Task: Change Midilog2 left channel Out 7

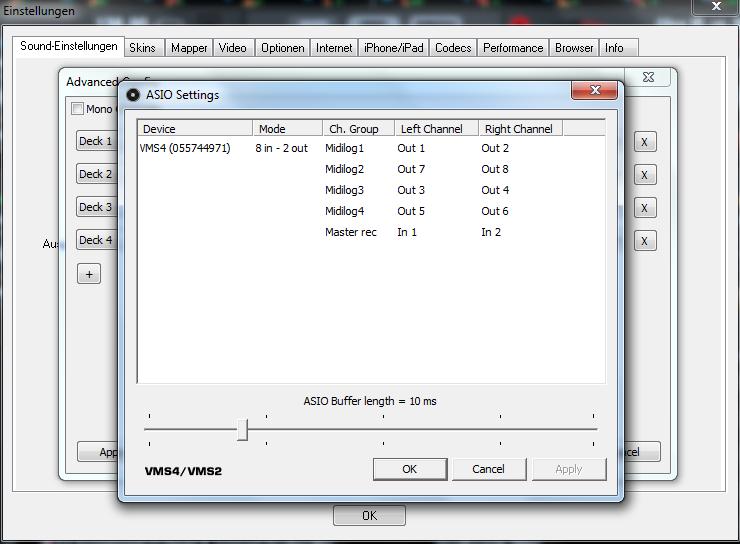Action: click(x=411, y=169)
